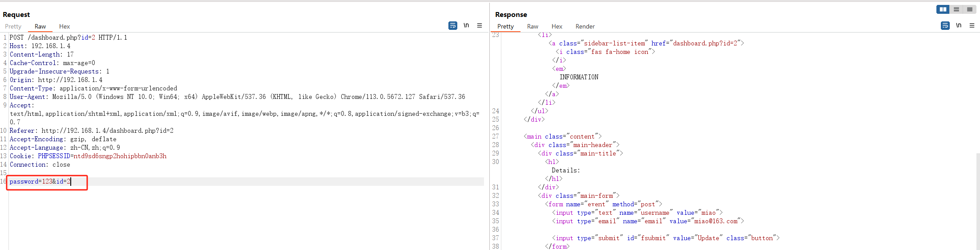Show non-printable characters in the Request panel

tap(466, 25)
